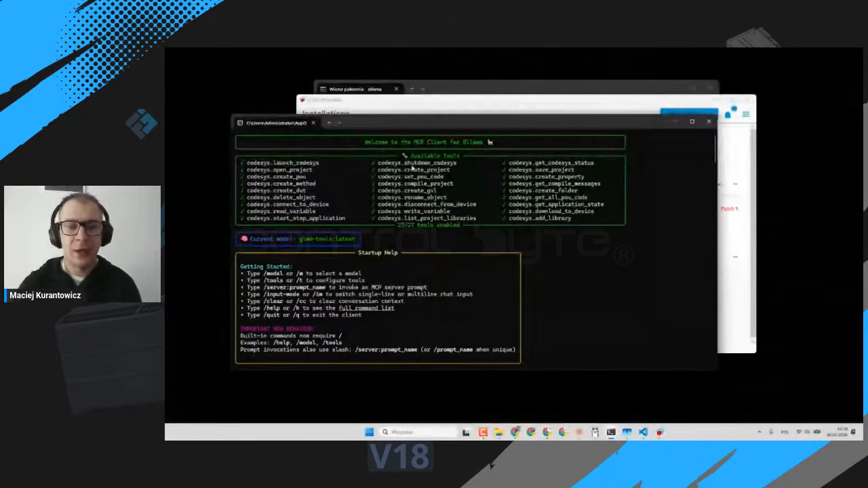Click the Welcome to the MCP Client banner
This screenshot has width=868, height=488.
coord(430,142)
